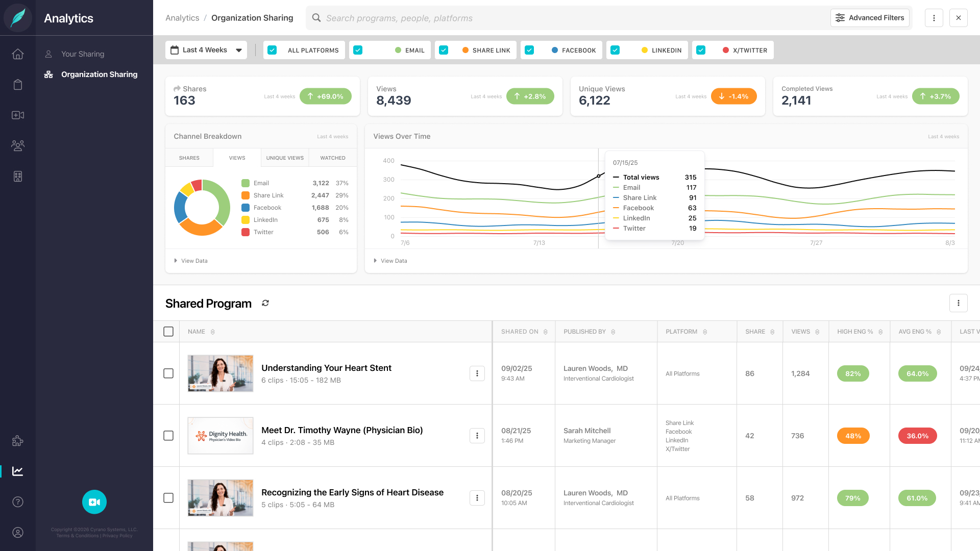Image resolution: width=980 pixels, height=551 pixels.
Task: Click the Dignity Health video thumbnail
Action: pyautogui.click(x=220, y=436)
